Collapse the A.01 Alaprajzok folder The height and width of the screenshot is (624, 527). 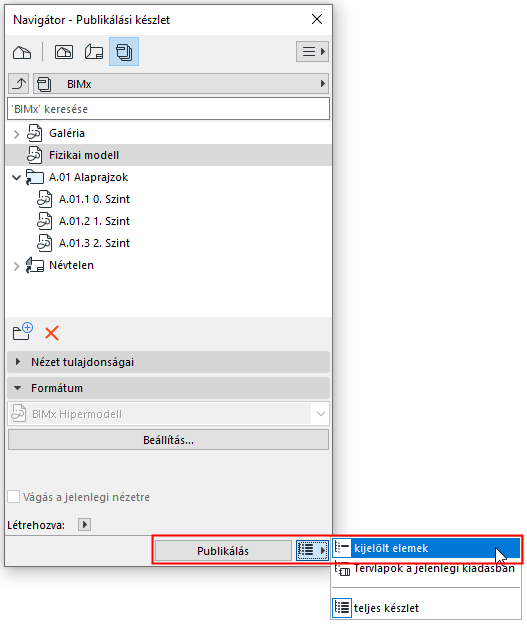coord(16,177)
